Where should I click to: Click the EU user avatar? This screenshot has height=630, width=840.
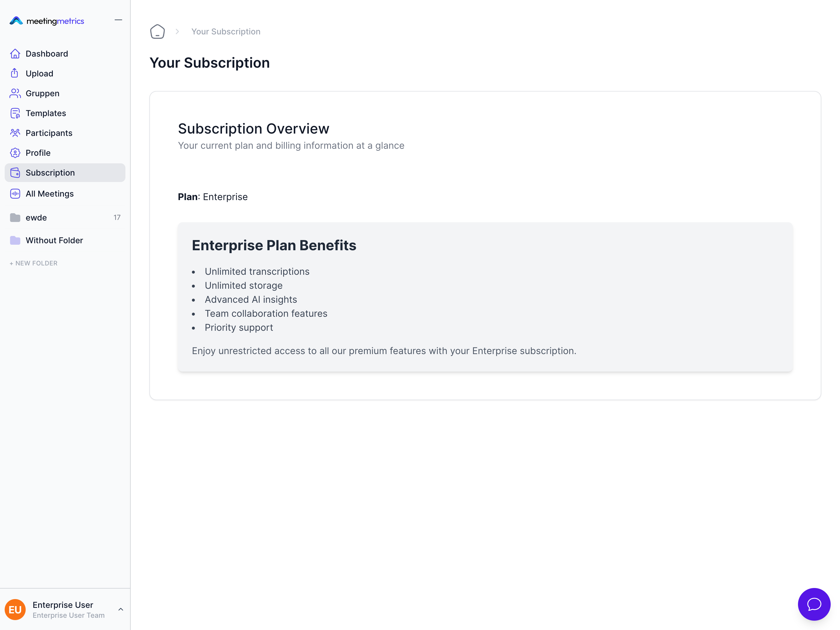coord(15,610)
